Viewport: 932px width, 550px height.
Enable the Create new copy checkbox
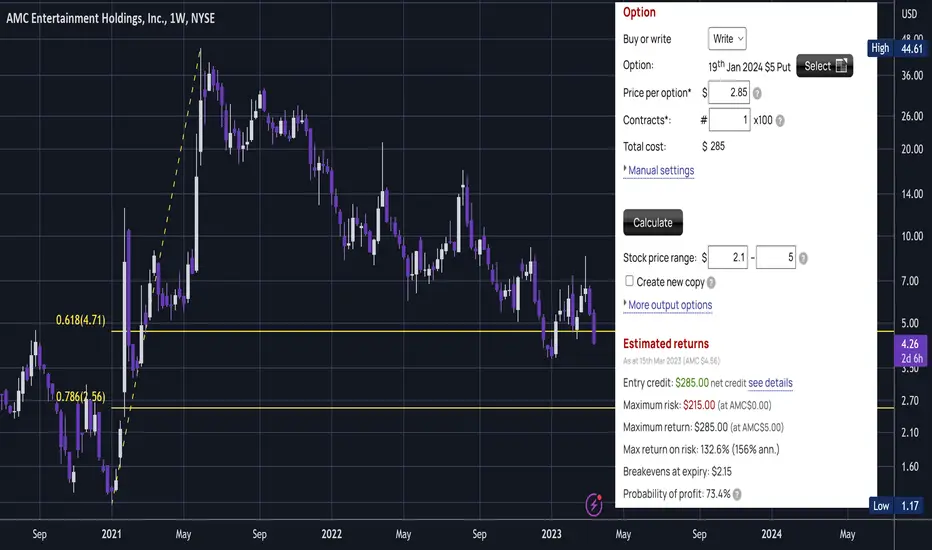pos(629,281)
